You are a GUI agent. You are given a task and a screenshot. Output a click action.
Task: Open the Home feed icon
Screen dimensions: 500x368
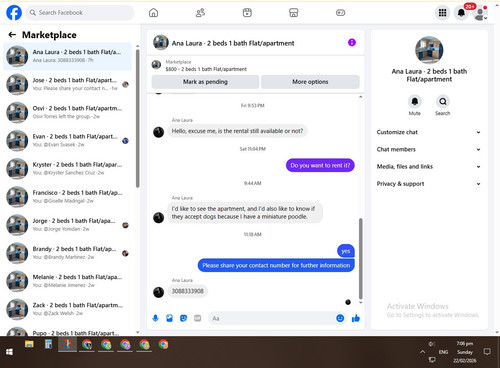153,13
